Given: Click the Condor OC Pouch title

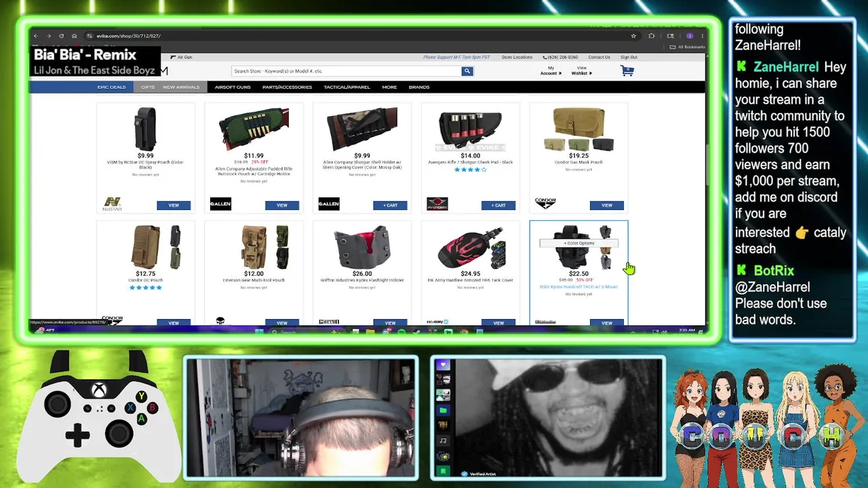Looking at the screenshot, I should 145,280.
